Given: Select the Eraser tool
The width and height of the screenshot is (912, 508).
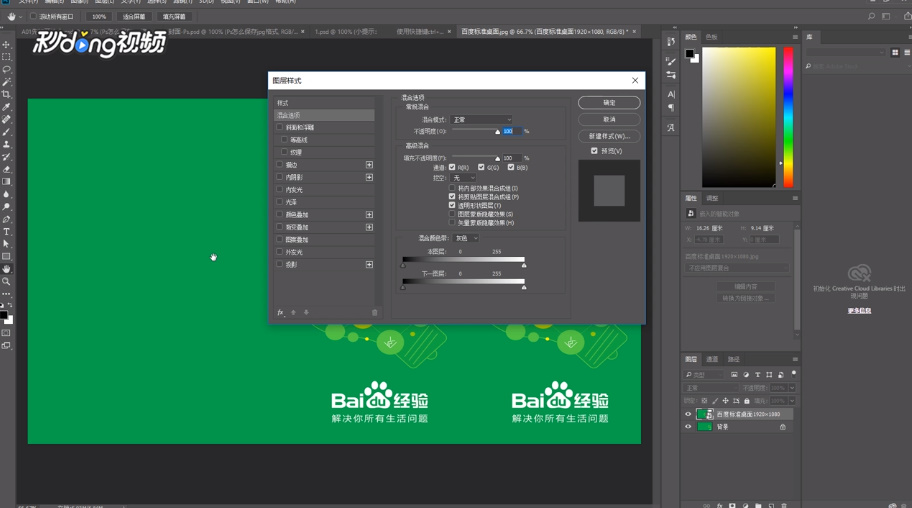Looking at the screenshot, I should [x=6, y=169].
